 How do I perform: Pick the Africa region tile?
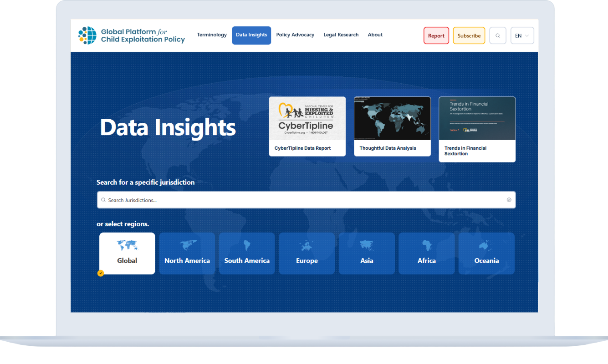(426, 253)
